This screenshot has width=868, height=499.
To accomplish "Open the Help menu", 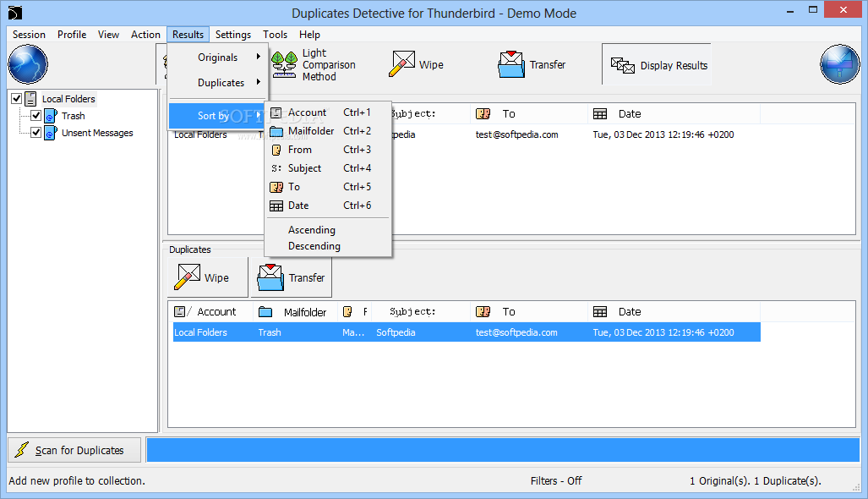I will (310, 35).
